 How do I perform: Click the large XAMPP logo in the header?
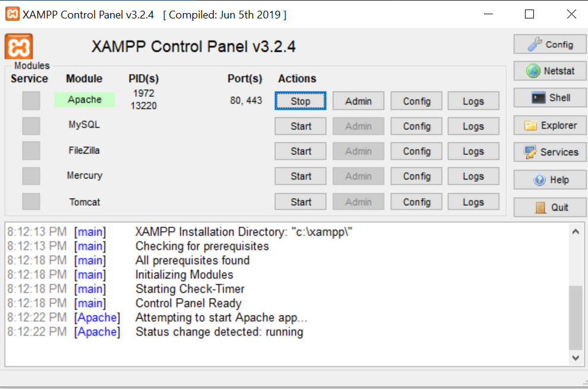click(19, 46)
